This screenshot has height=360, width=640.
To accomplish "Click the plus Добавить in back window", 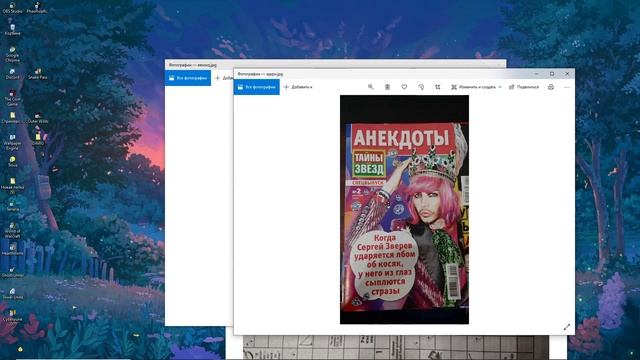I will (224, 78).
